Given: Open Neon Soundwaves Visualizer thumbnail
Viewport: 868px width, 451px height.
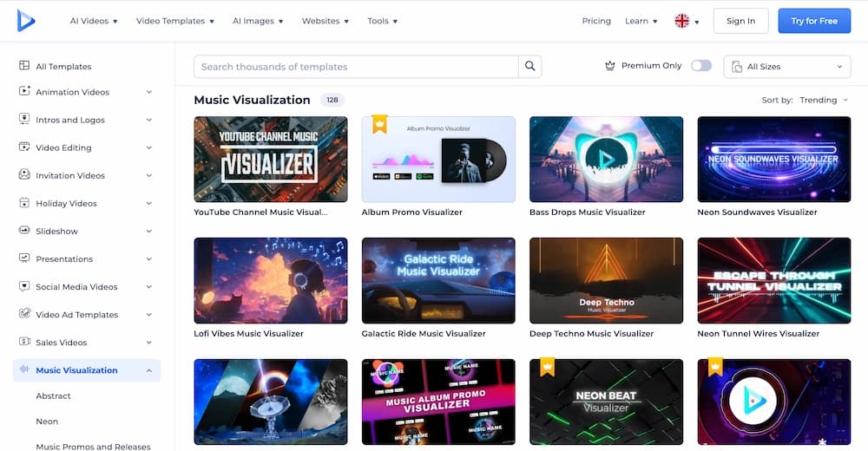Looking at the screenshot, I should (774, 160).
